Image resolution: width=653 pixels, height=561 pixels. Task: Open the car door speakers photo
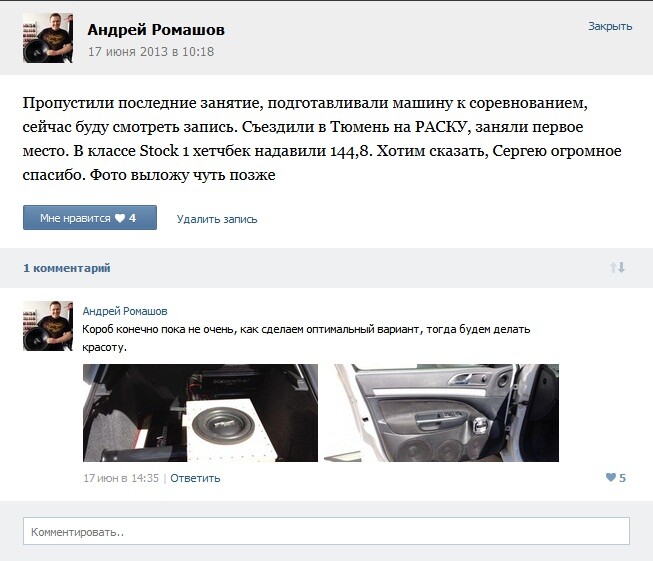pyautogui.click(x=441, y=413)
